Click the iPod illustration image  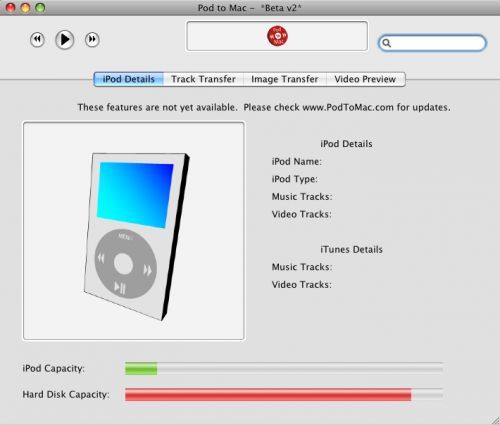point(137,237)
